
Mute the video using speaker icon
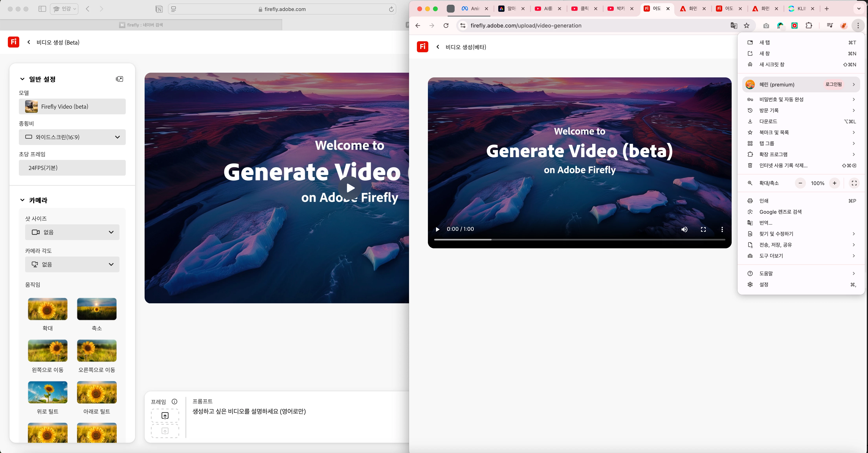click(x=684, y=229)
